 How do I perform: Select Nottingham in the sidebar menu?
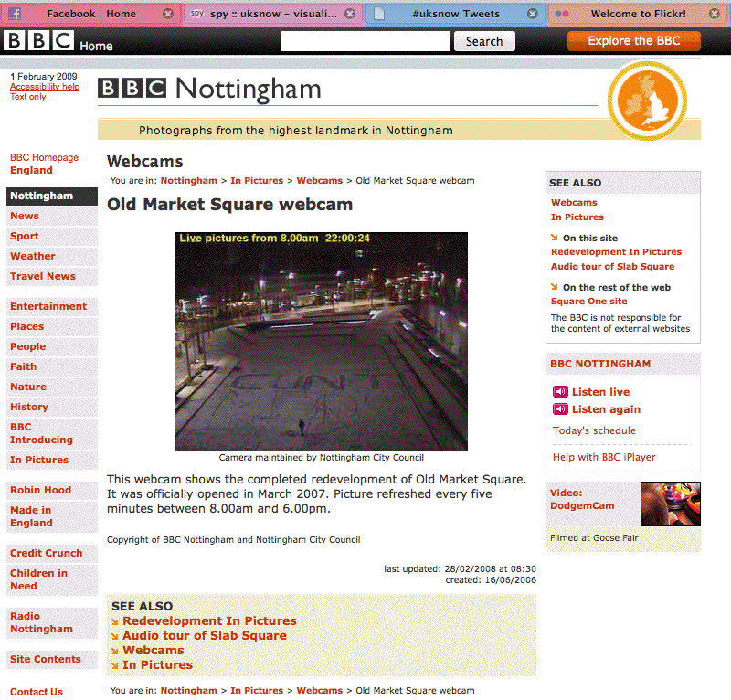[52, 196]
